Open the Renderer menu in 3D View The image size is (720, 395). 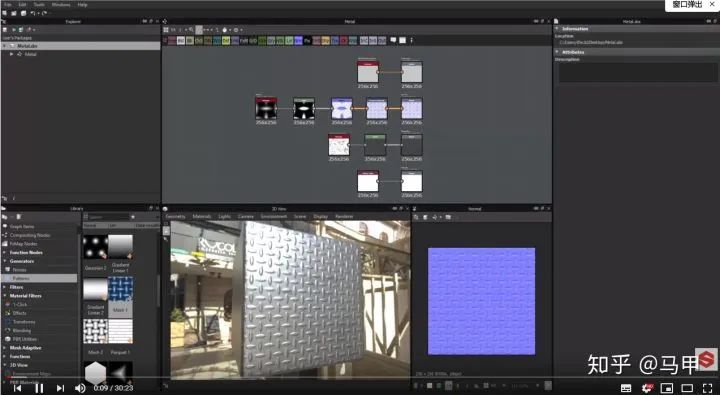tap(344, 216)
